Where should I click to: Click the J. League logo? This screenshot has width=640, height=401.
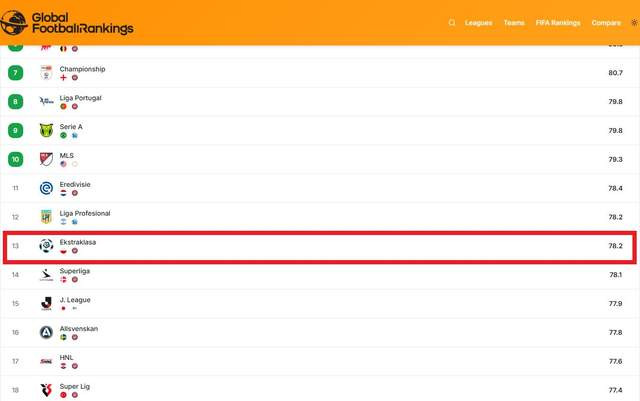(46, 303)
